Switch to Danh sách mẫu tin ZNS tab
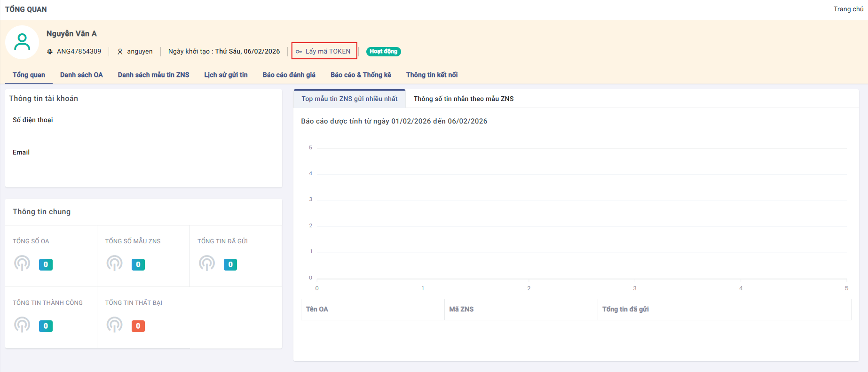 tap(153, 75)
